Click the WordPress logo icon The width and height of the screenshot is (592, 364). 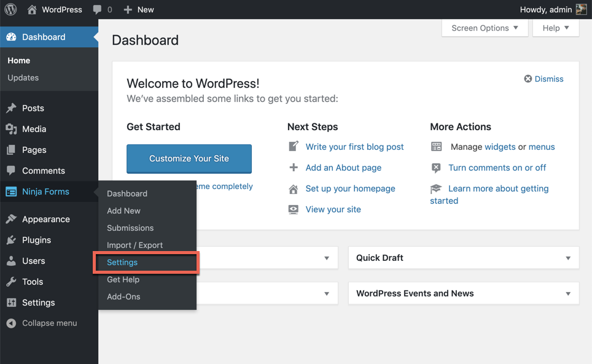pos(10,9)
